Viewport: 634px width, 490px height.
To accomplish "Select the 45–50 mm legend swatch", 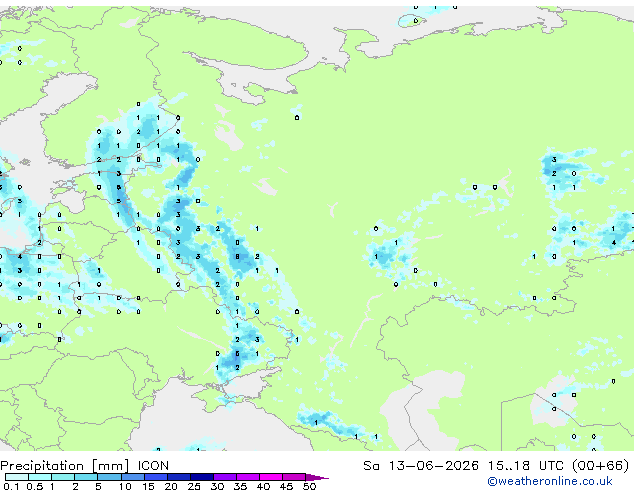I will tap(294, 477).
